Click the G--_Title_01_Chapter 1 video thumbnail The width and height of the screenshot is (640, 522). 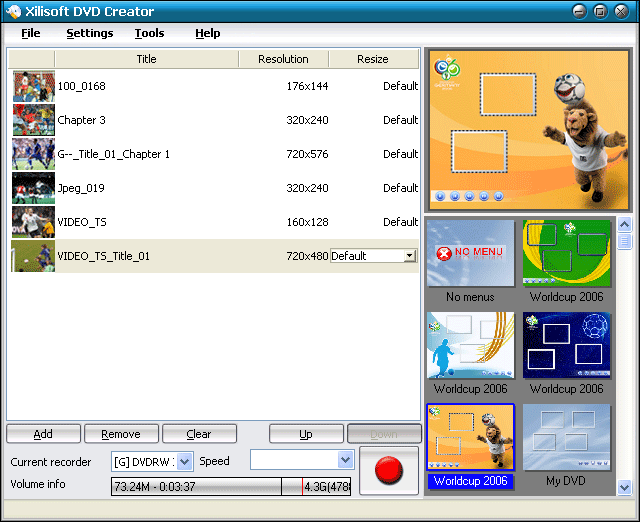[33, 154]
